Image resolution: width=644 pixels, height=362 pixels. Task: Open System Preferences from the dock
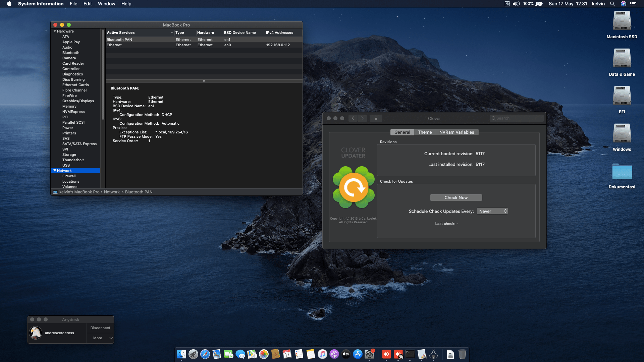pos(369,354)
